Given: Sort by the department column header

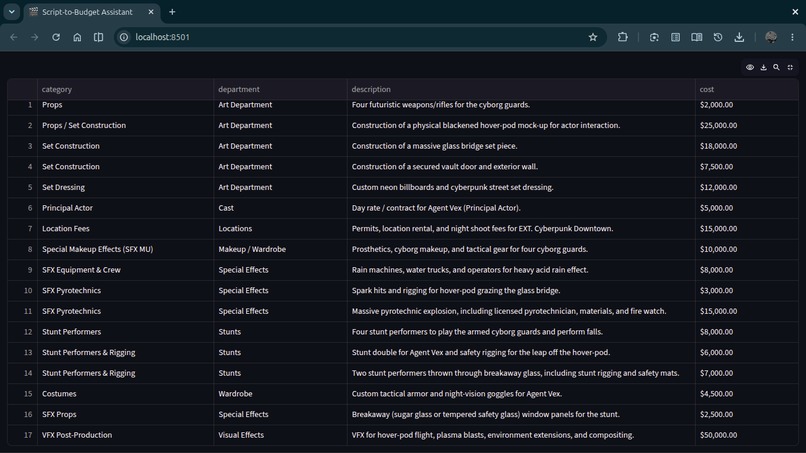Looking at the screenshot, I should tap(280, 89).
